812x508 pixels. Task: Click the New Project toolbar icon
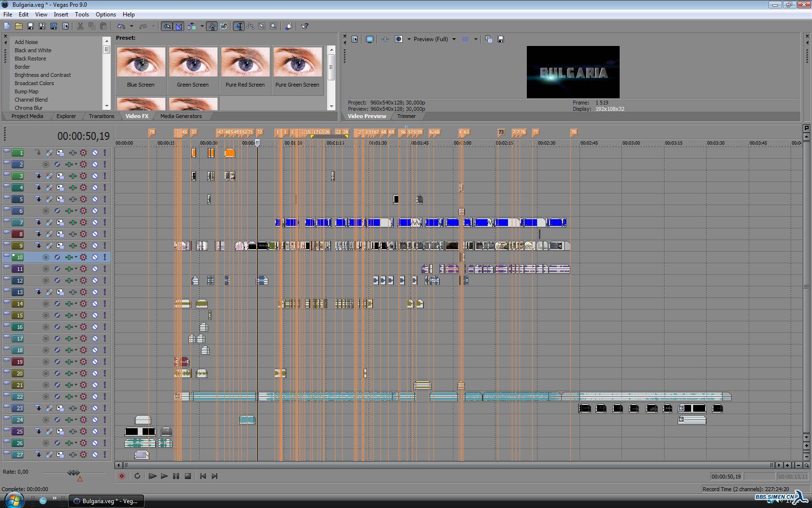coord(7,26)
